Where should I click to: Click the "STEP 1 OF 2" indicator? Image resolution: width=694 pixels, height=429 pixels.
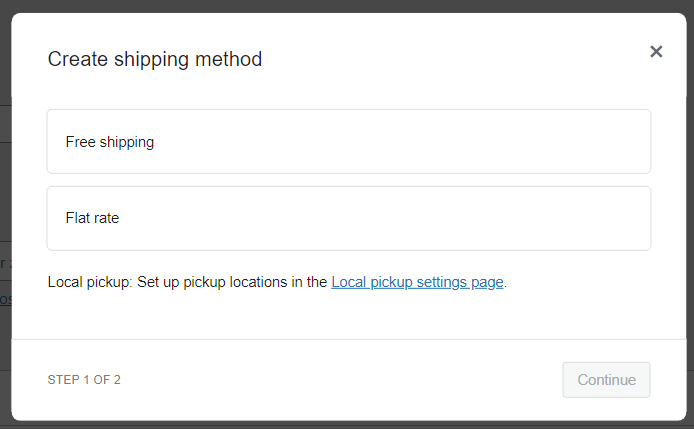[x=84, y=380]
